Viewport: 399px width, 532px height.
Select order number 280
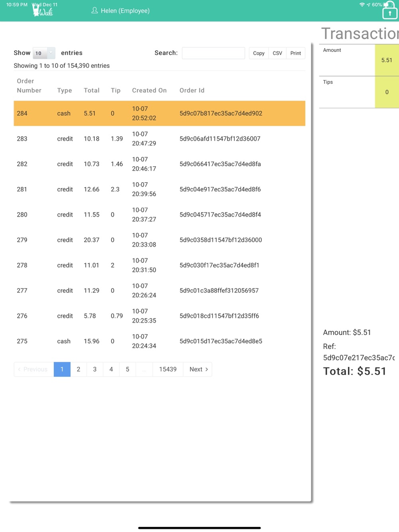pyautogui.click(x=22, y=215)
